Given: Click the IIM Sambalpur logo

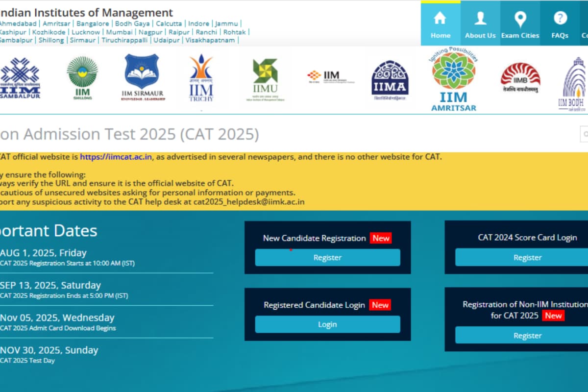Looking at the screenshot, I should coord(20,78).
